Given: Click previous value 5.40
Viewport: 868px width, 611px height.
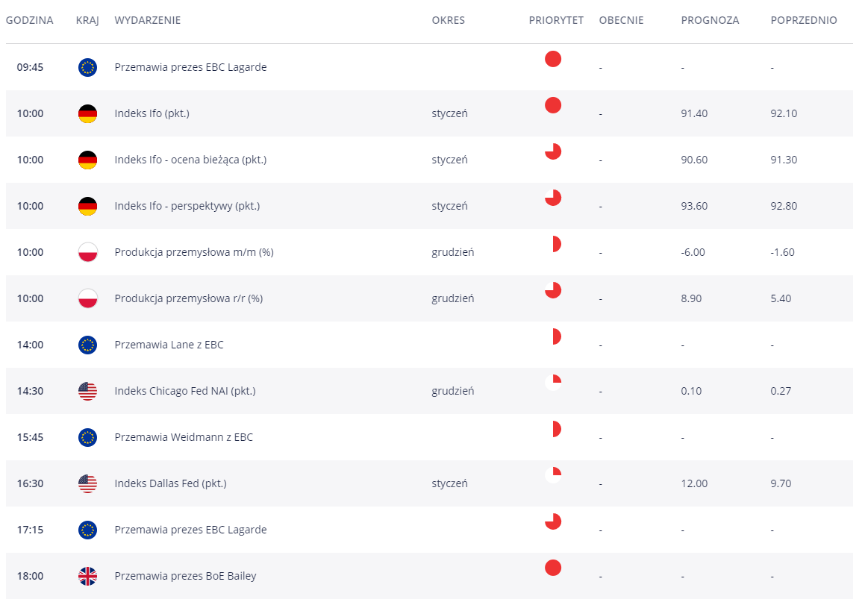Looking at the screenshot, I should coord(781,298).
